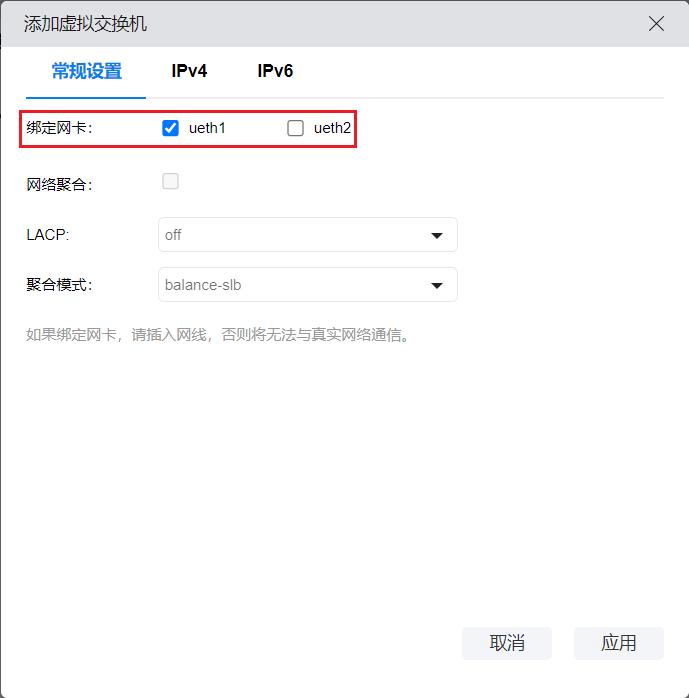Click the network cable hint text
The width and height of the screenshot is (689, 698).
(218, 335)
